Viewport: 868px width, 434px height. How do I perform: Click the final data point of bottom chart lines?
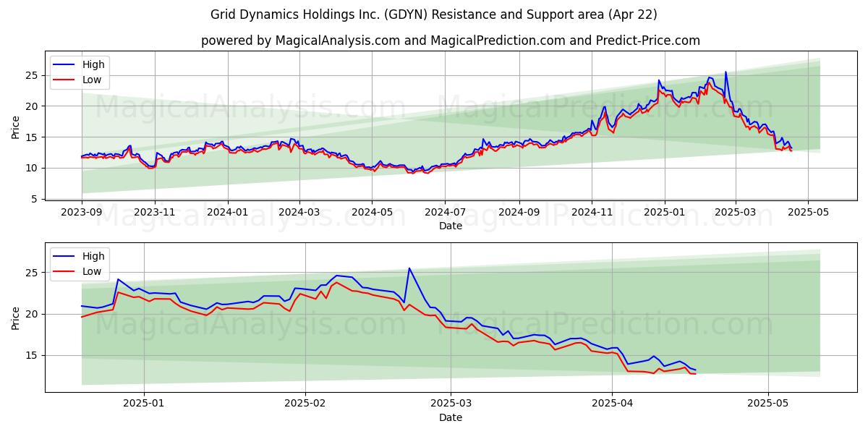point(695,371)
